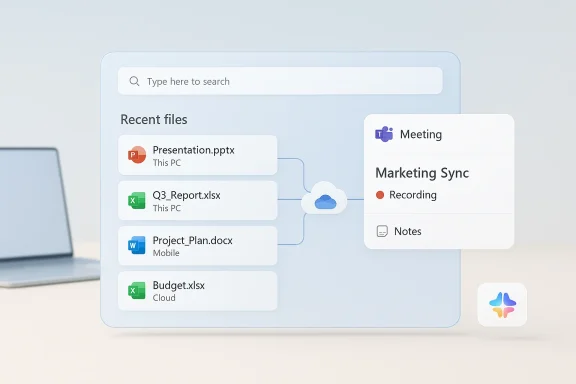The height and width of the screenshot is (384, 576).
Task: Launch the colorful Copilot tile icon
Action: 503,305
